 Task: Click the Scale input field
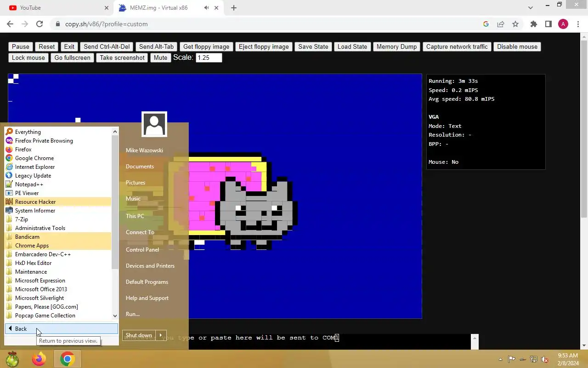point(209,57)
